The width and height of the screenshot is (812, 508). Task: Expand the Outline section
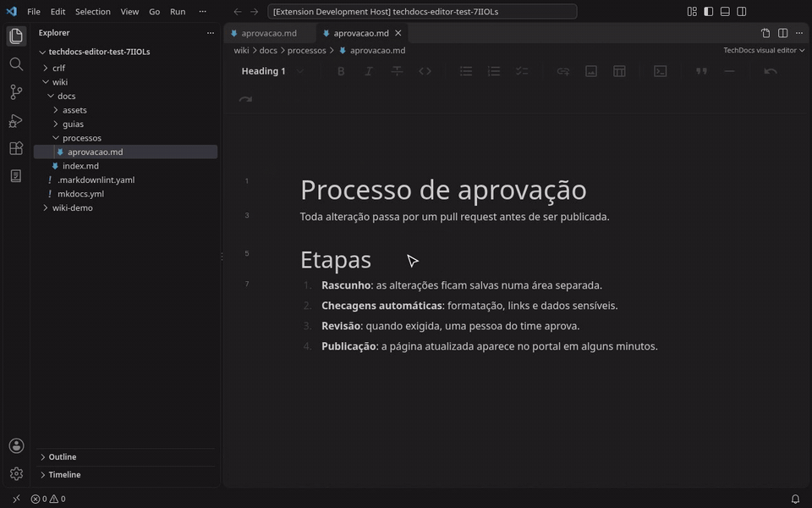click(125, 456)
